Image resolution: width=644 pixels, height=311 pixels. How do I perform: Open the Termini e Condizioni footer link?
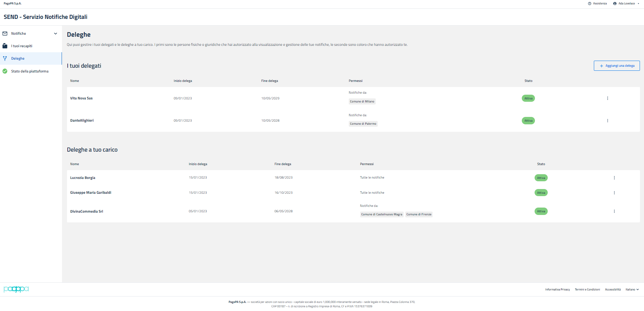tap(587, 289)
